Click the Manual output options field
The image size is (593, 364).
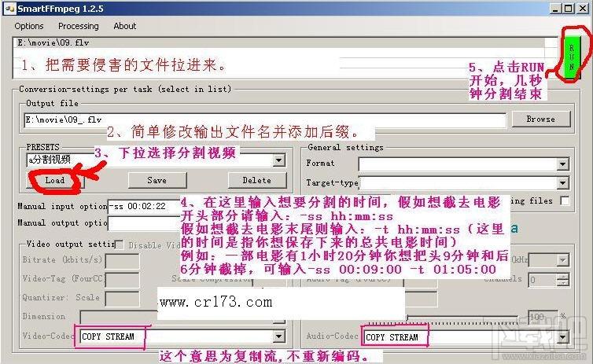click(144, 223)
